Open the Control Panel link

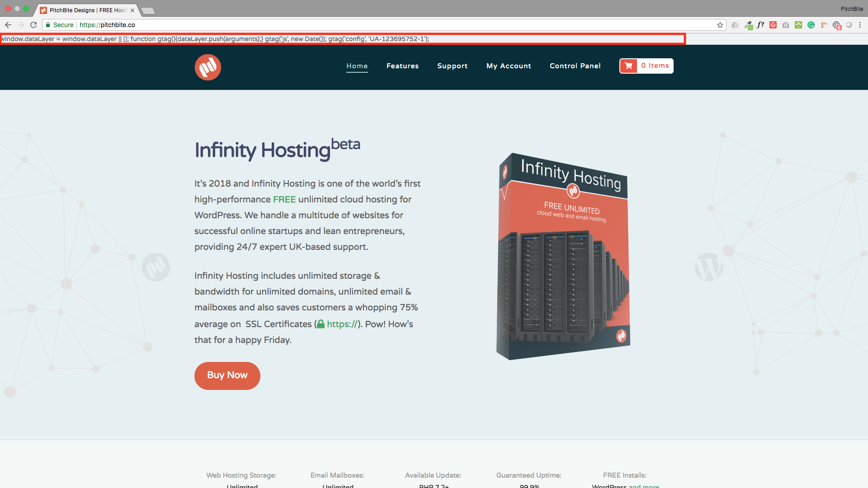point(575,66)
